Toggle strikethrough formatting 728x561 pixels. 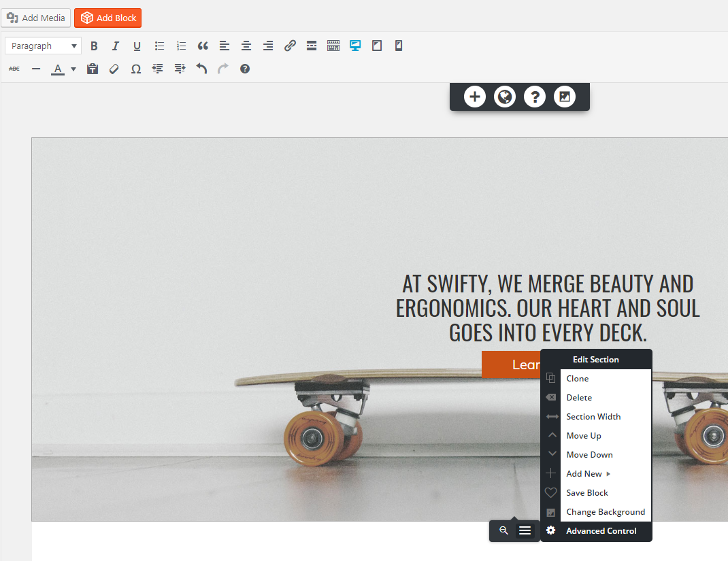[14, 69]
